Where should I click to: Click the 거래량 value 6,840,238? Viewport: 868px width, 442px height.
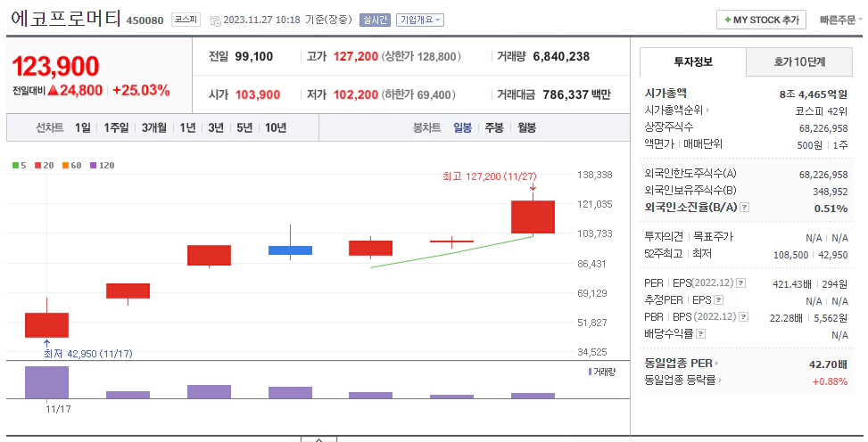[561, 56]
